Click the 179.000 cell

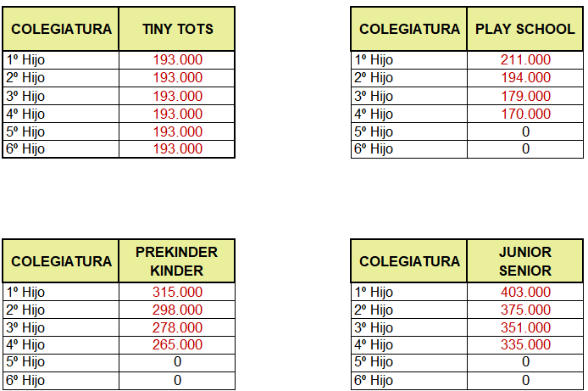click(525, 96)
